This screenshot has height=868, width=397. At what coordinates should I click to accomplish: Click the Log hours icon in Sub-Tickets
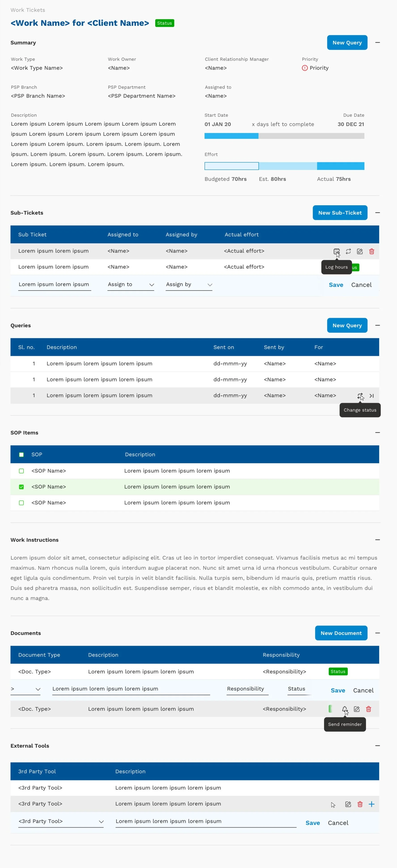(x=336, y=251)
